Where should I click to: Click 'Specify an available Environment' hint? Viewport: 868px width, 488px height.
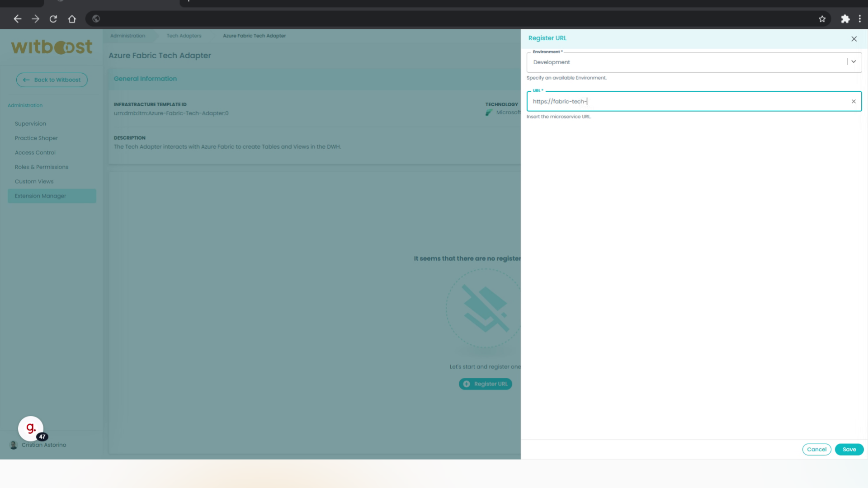(566, 78)
